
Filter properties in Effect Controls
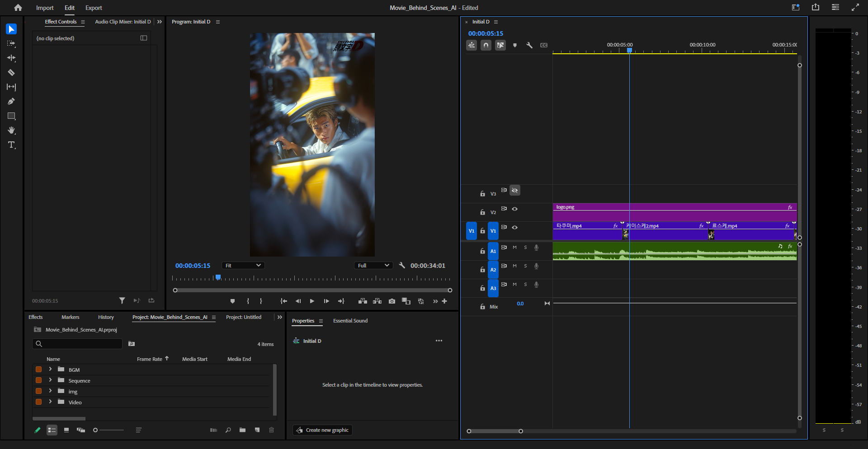point(122,300)
